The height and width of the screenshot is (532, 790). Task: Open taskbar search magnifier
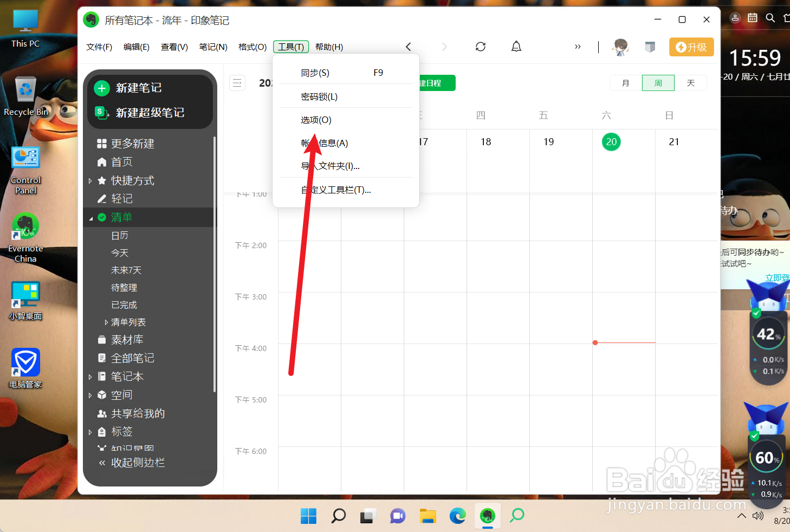pyautogui.click(x=339, y=516)
